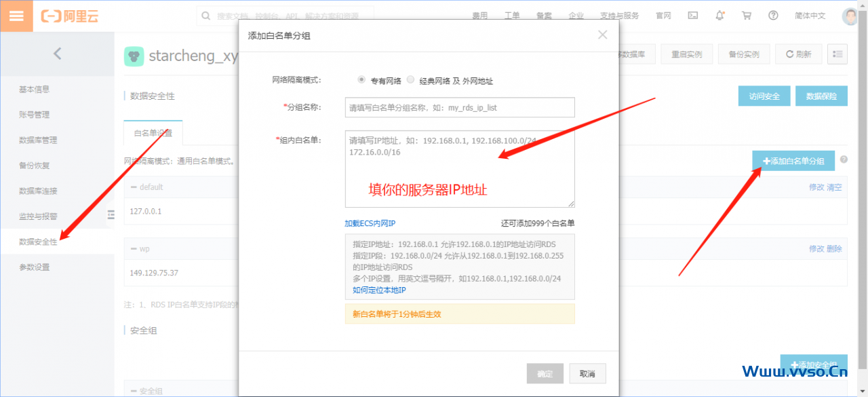Open the help question mark icon
This screenshot has width=868, height=397.
(x=773, y=16)
